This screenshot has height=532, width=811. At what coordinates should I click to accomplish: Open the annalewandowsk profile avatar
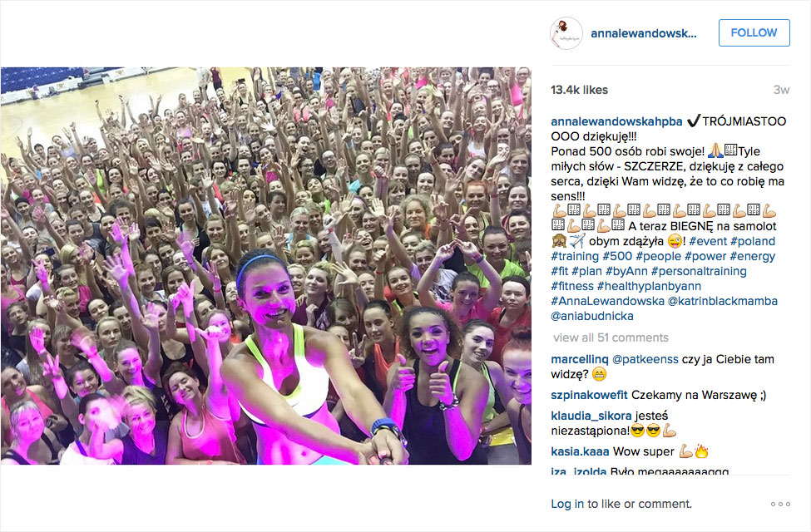(x=566, y=33)
